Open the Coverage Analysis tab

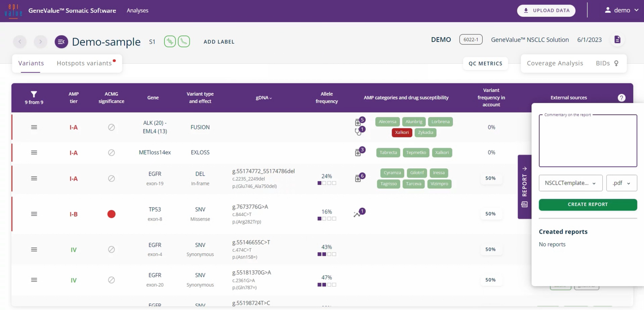(555, 63)
